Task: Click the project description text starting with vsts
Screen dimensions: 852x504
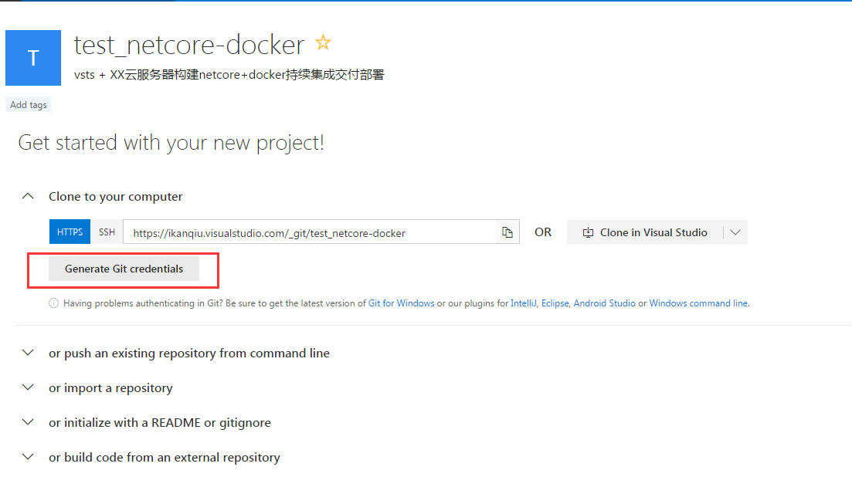Action: click(229, 74)
